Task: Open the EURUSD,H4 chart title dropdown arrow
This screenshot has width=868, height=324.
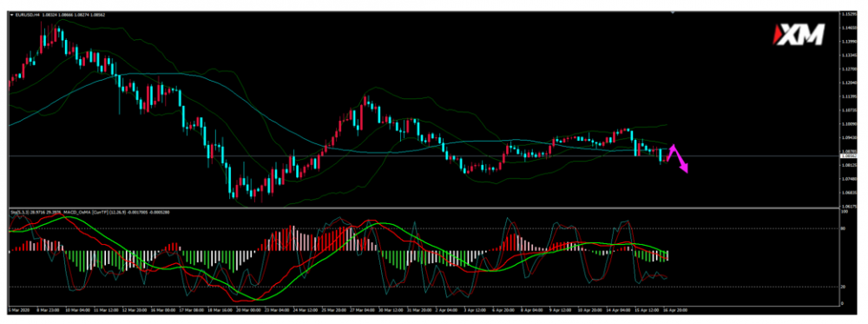Action: 12,15
